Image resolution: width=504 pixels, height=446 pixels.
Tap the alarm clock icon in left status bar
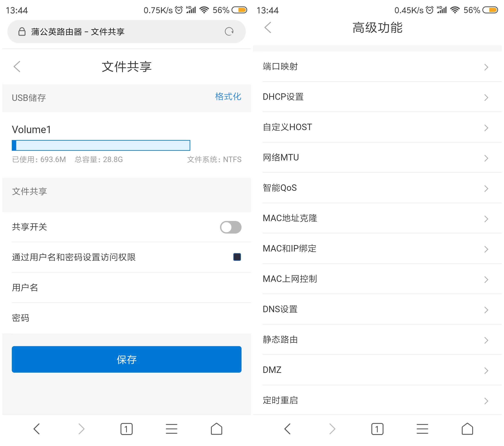click(179, 10)
